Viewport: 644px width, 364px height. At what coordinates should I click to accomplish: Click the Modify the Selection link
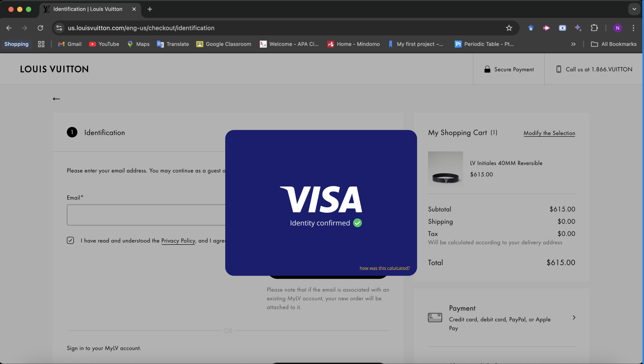pos(549,133)
